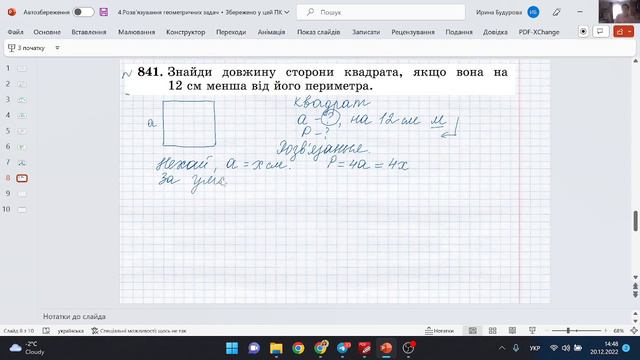Switch to the Вставлення tab
This screenshot has height=360, width=640.
coord(89,32)
